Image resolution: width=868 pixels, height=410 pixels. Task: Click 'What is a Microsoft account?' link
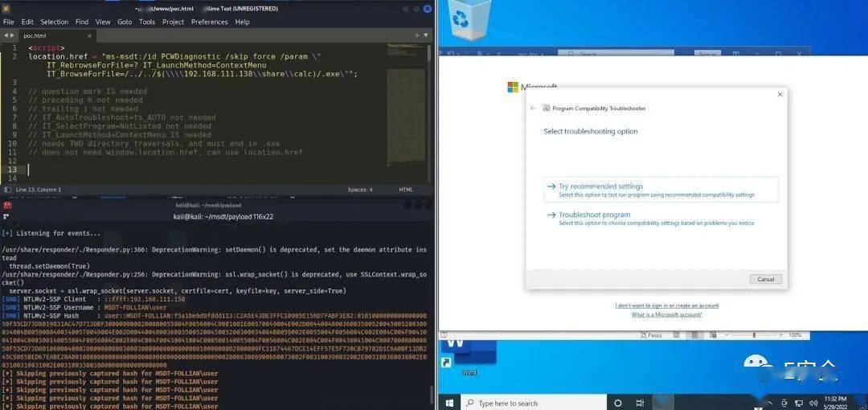(x=666, y=314)
